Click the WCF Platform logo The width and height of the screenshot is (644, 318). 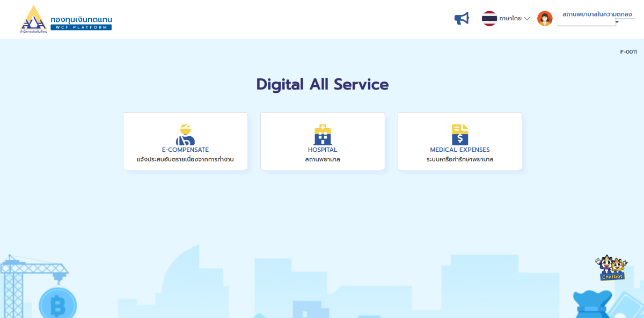click(64, 19)
